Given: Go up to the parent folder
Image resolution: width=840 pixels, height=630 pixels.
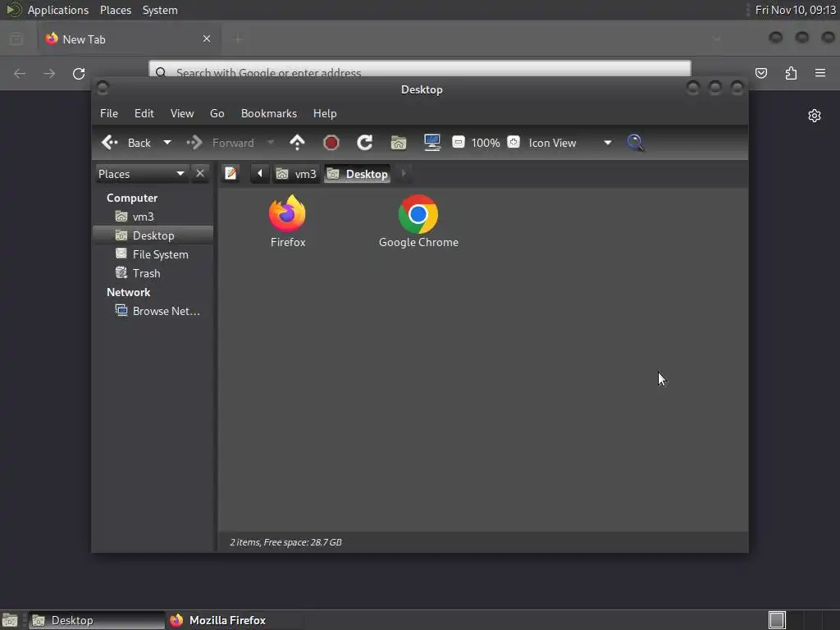Looking at the screenshot, I should (x=297, y=143).
